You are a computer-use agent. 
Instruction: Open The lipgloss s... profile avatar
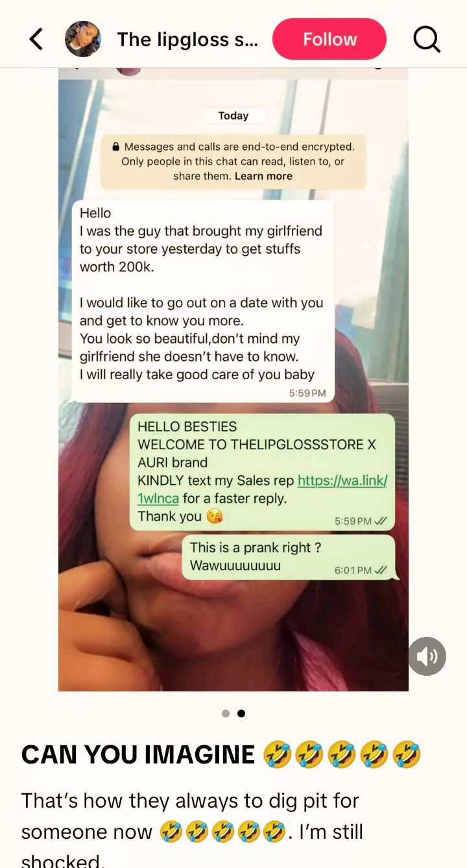(x=83, y=40)
